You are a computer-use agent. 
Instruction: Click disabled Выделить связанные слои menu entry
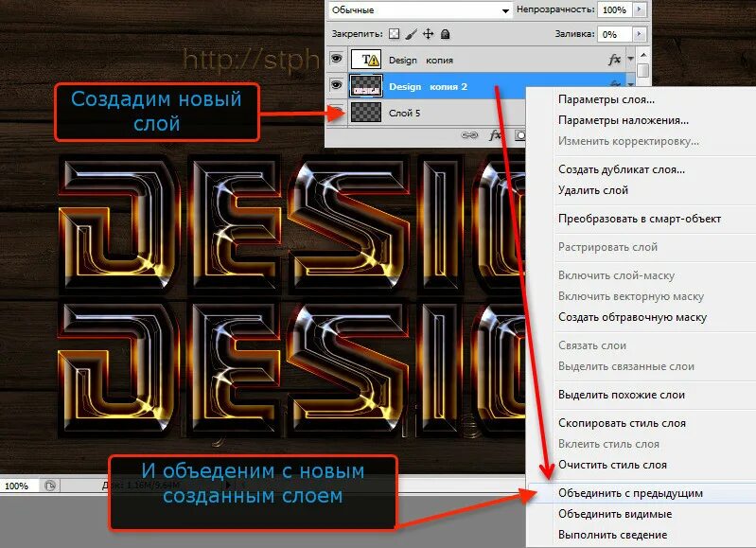(625, 366)
